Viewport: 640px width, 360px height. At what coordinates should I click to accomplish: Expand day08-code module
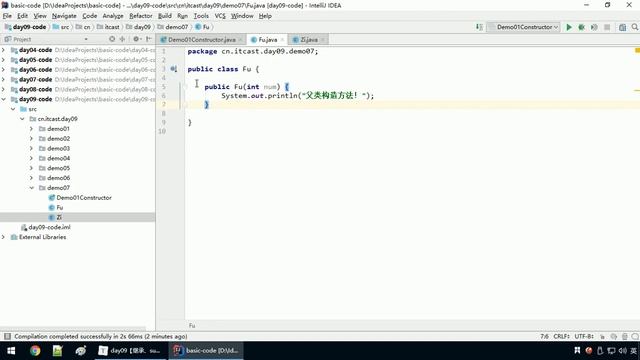pos(4,89)
